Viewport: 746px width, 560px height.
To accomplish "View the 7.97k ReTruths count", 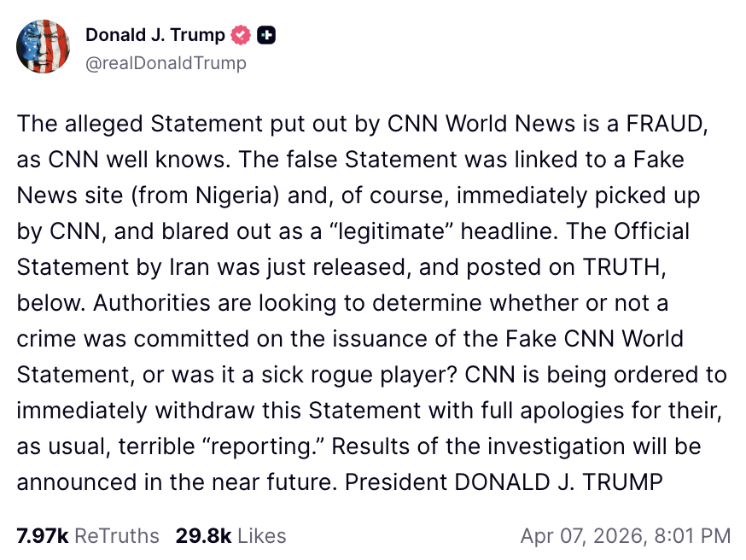I will click(88, 536).
